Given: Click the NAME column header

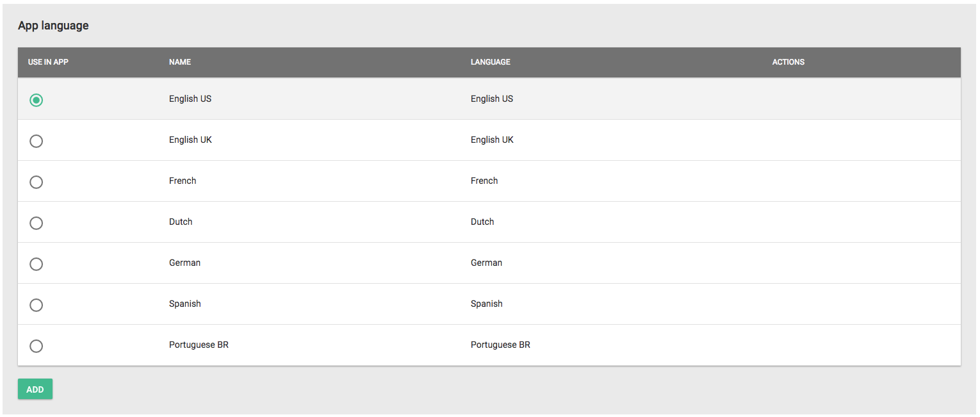Looking at the screenshot, I should 180,62.
